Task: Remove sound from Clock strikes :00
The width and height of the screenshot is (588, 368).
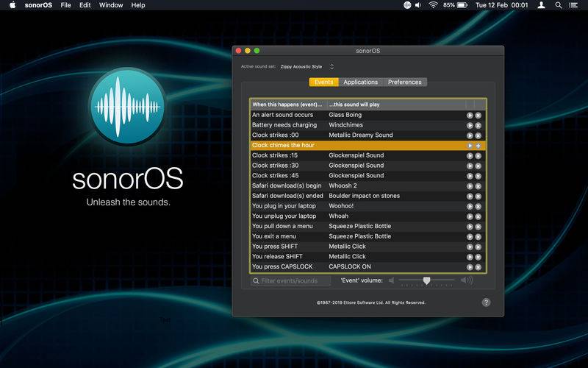Action: pyautogui.click(x=478, y=135)
